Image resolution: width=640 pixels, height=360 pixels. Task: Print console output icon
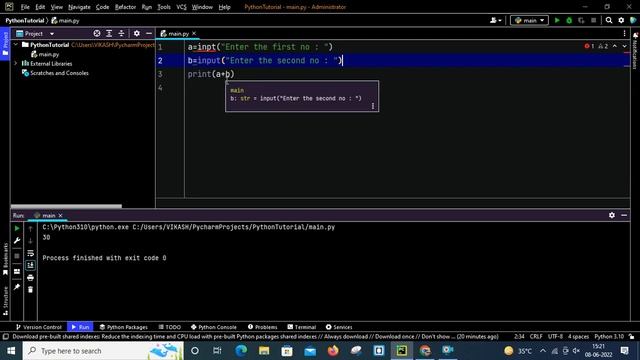click(x=30, y=278)
